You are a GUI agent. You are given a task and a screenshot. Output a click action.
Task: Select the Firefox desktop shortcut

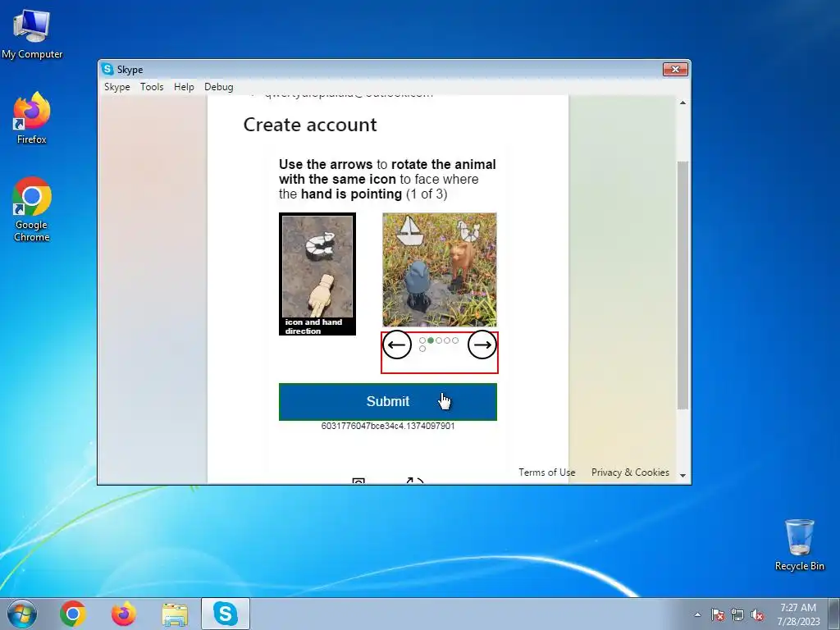(32, 118)
